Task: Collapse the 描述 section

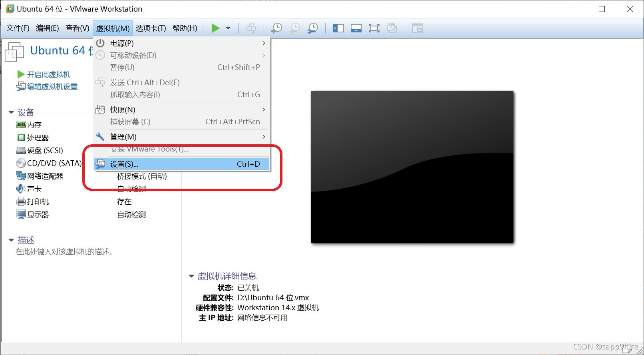Action: (11, 240)
